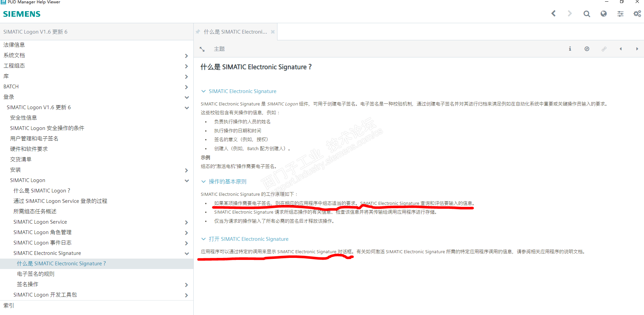Collapse the SIMATIC Electronic Signature tree node
644x315 pixels.
click(x=187, y=254)
